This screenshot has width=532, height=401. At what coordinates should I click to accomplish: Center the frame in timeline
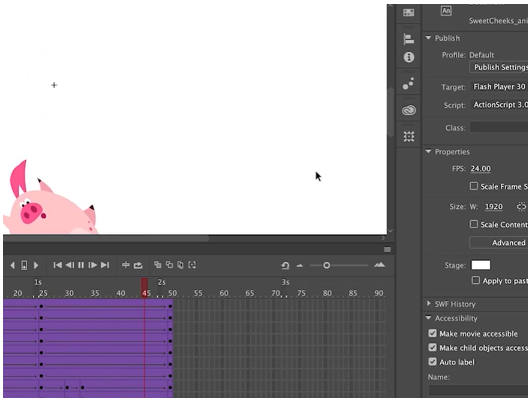tap(126, 265)
